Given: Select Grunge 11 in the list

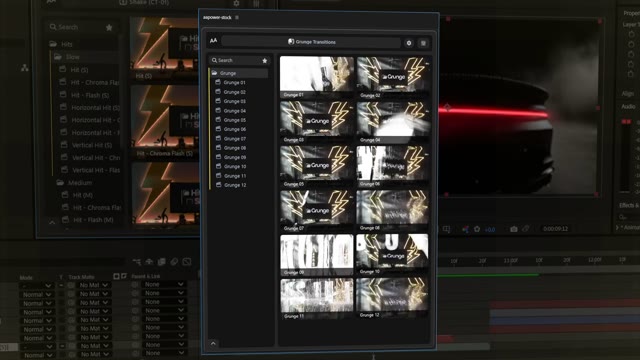Looking at the screenshot, I should pos(231,176).
